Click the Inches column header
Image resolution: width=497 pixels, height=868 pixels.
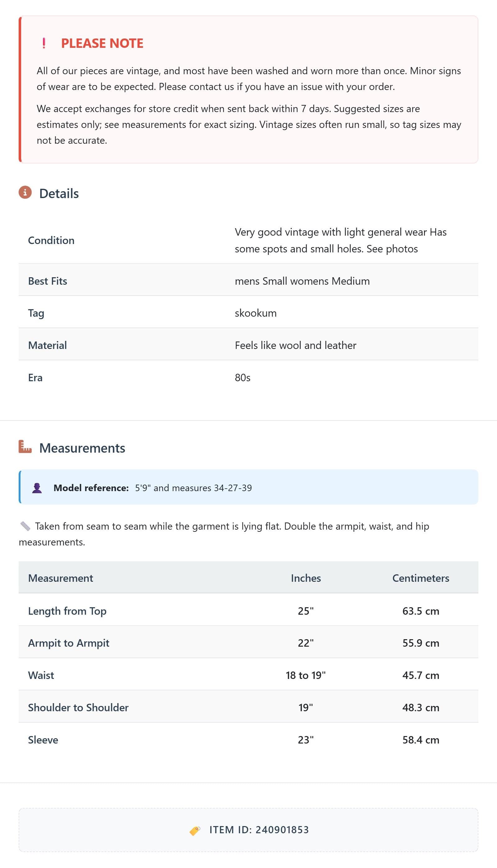306,578
